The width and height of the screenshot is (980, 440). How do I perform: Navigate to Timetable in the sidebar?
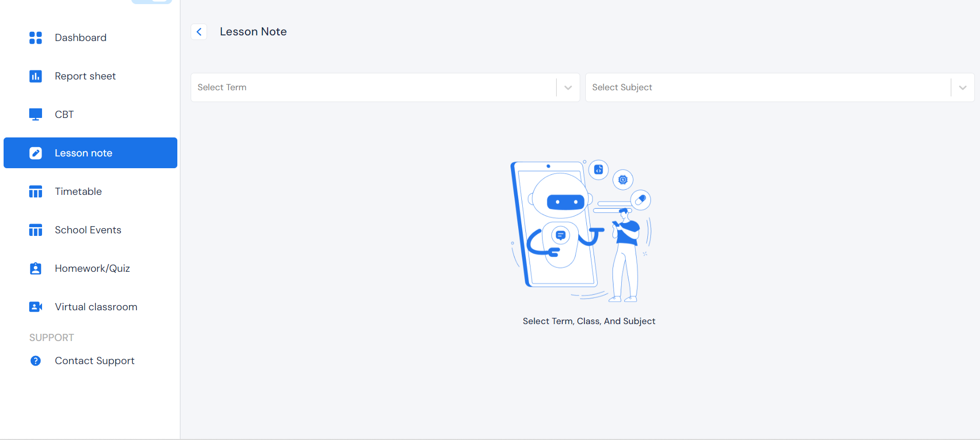point(78,192)
